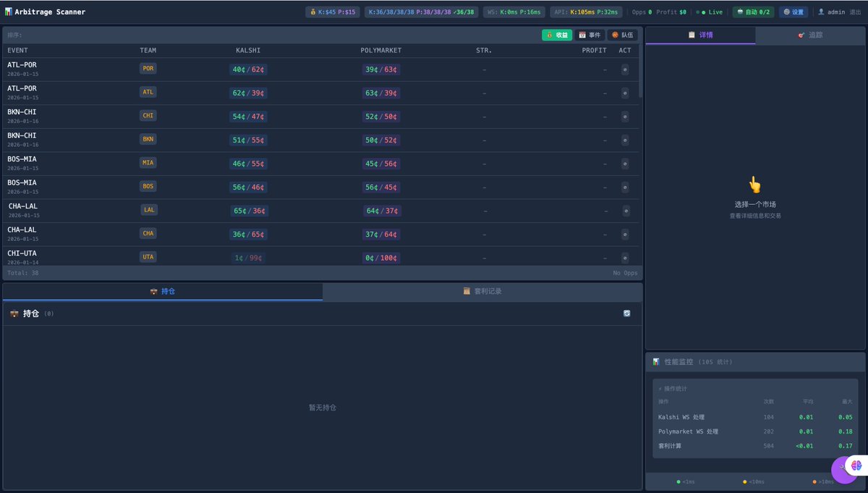
Task: Click the STR. column header
Action: [484, 51]
